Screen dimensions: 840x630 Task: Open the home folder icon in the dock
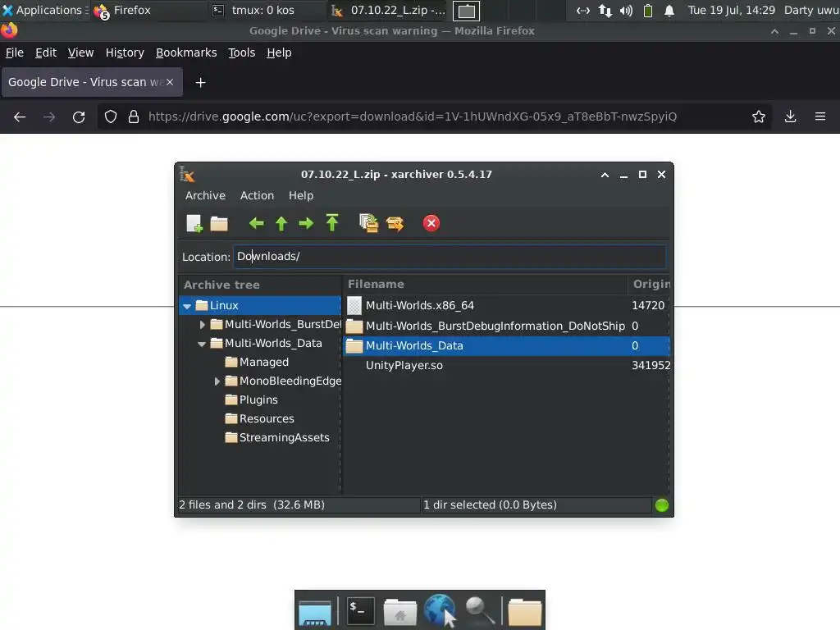pos(400,612)
